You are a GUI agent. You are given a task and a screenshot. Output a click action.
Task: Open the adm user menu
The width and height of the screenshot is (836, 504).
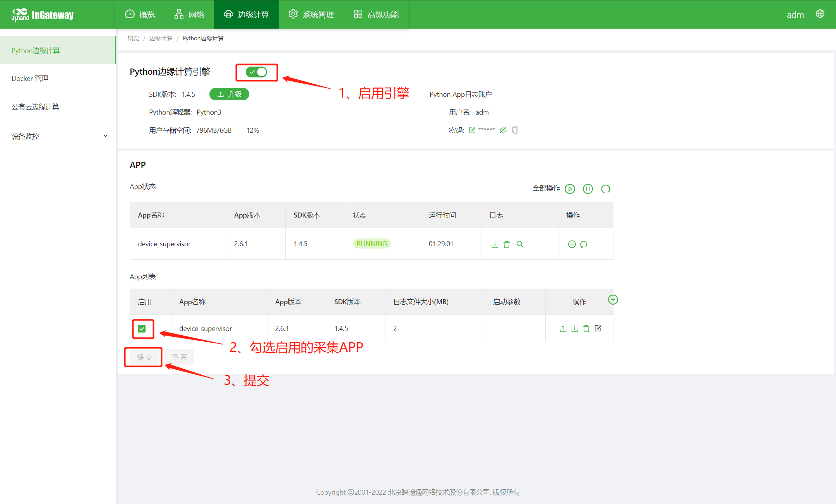795,15
